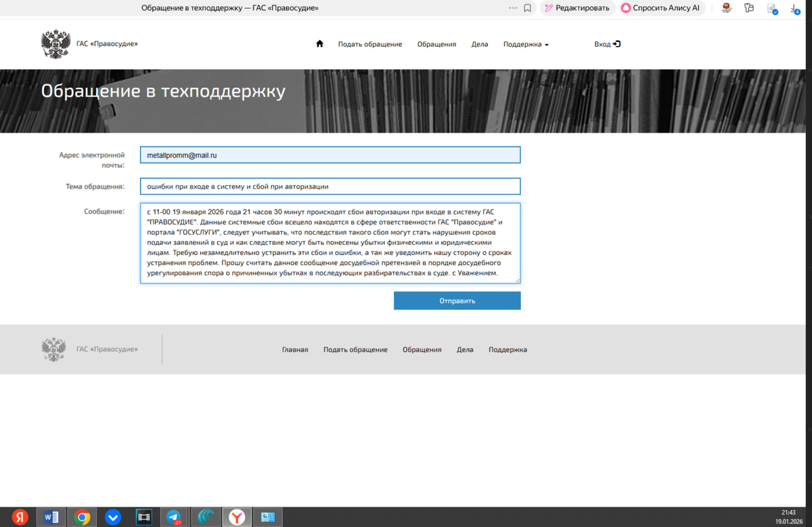
Task: Click the Сообщение label
Action: click(104, 212)
